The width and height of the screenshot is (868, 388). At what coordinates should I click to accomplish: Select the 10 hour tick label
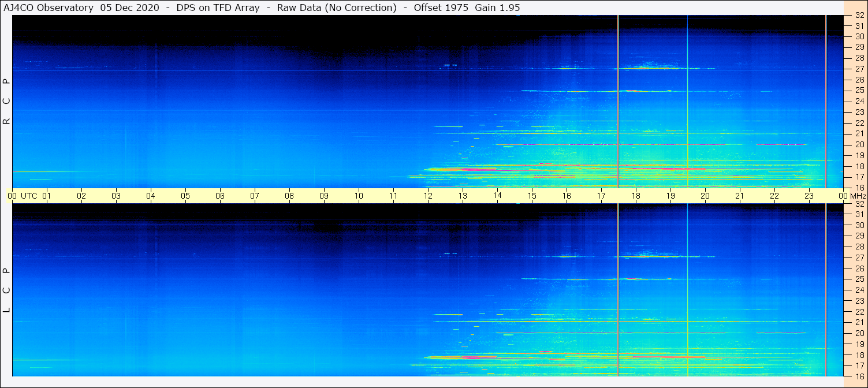point(359,196)
